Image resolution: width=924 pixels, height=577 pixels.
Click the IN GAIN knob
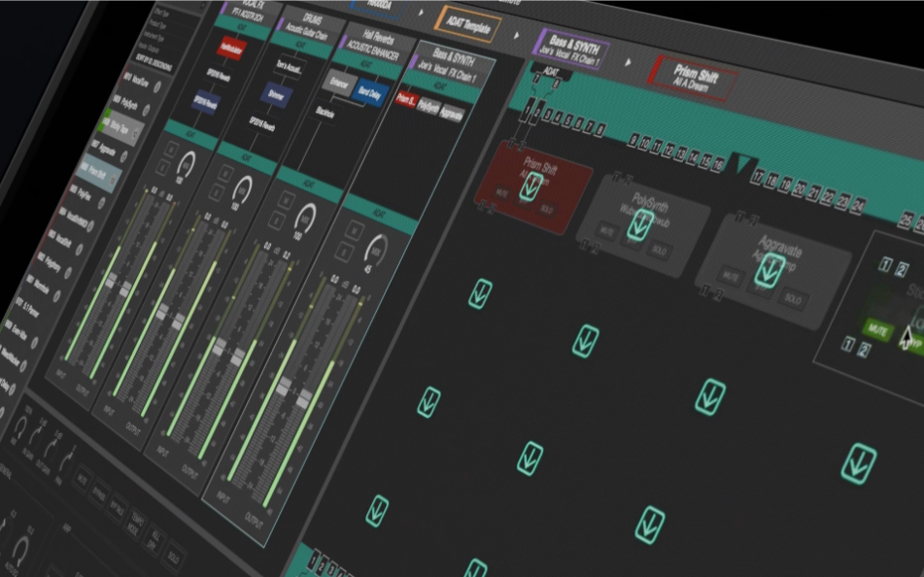tap(33, 435)
